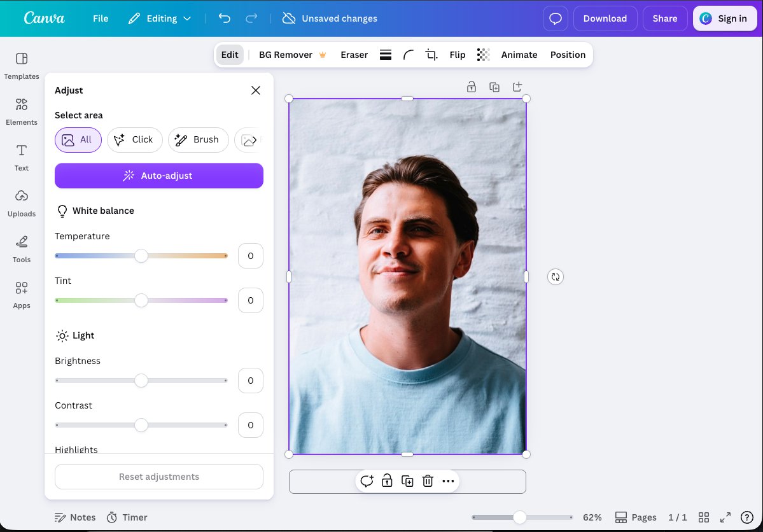Duplicate the image from floating toolbar
This screenshot has width=763, height=532.
pyautogui.click(x=407, y=481)
